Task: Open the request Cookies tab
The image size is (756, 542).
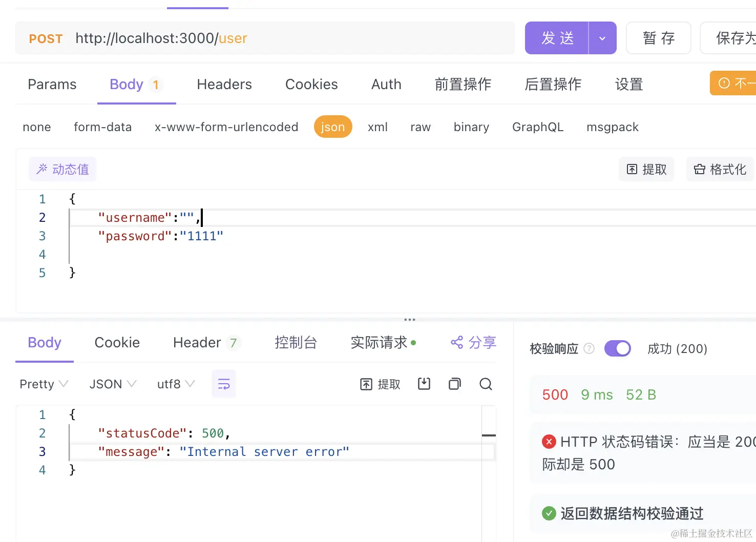Action: pyautogui.click(x=311, y=85)
